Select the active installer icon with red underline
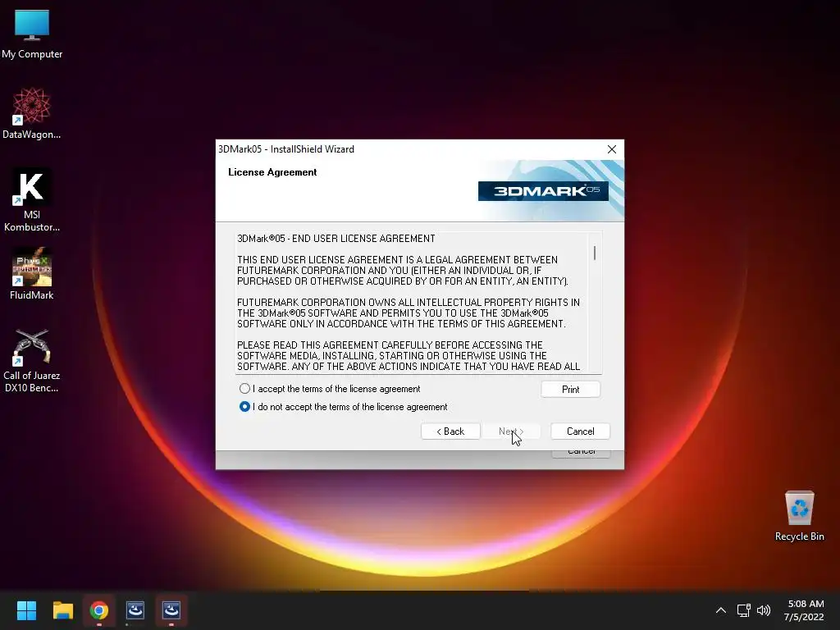The height and width of the screenshot is (630, 840). pos(171,610)
